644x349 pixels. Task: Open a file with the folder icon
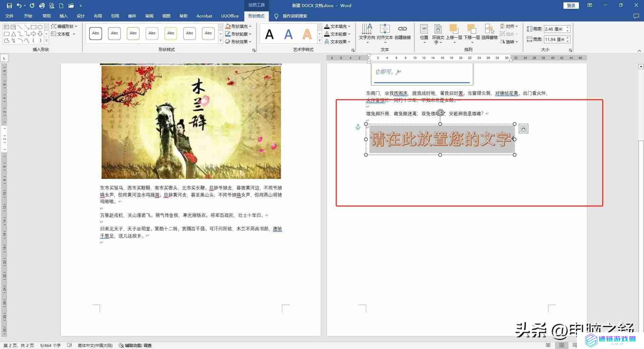click(x=71, y=6)
